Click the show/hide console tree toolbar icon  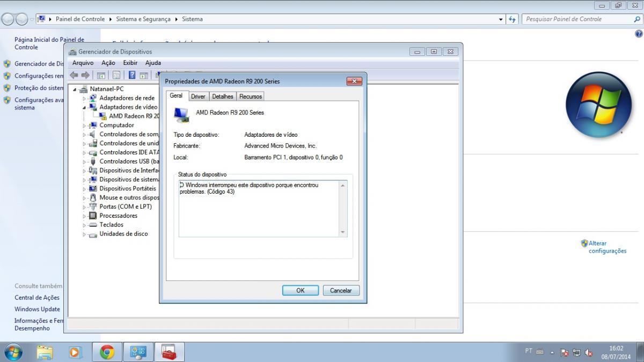pyautogui.click(x=100, y=75)
